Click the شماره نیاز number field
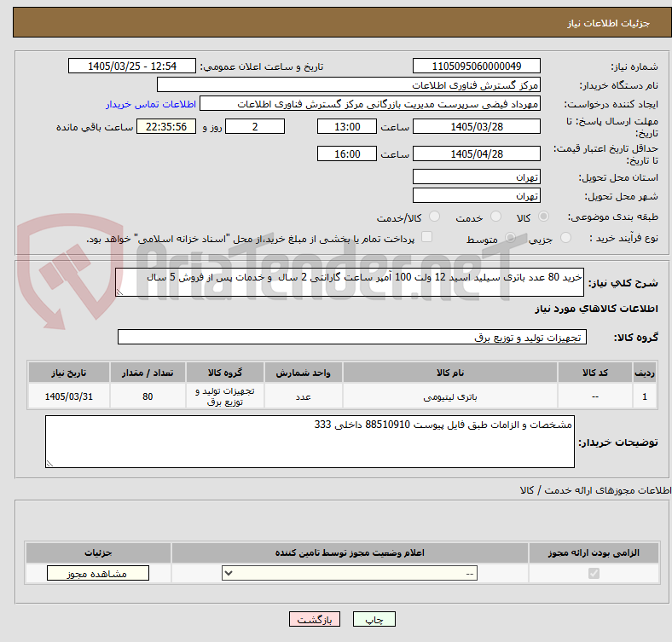 coord(477,66)
